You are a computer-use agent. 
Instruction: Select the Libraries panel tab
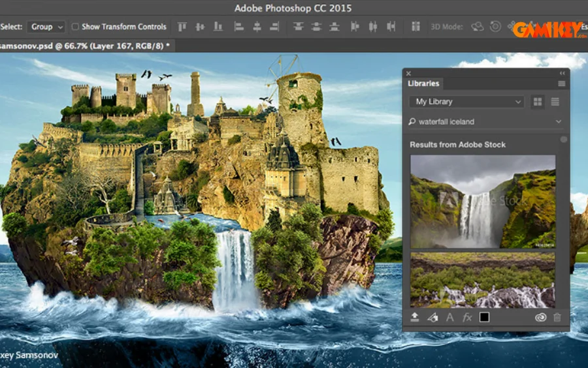423,84
